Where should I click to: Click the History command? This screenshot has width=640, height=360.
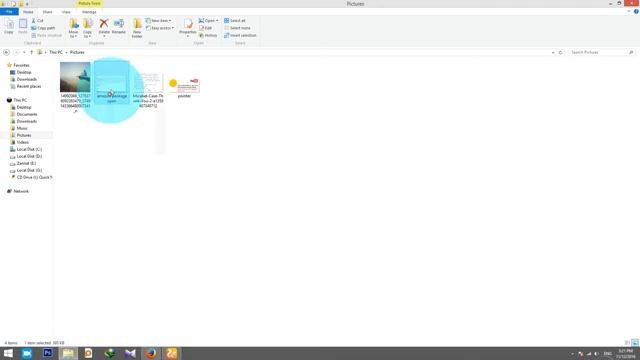(x=208, y=36)
